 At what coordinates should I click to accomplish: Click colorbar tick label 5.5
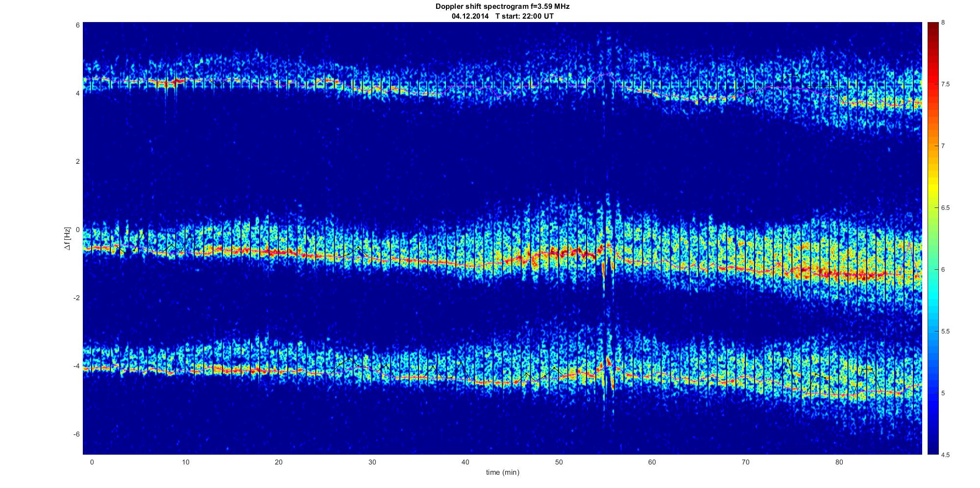(946, 332)
